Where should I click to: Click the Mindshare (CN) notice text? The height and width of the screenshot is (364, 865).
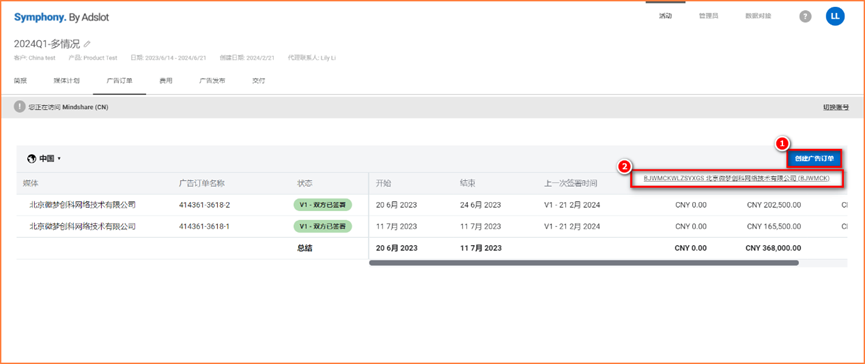(68, 107)
